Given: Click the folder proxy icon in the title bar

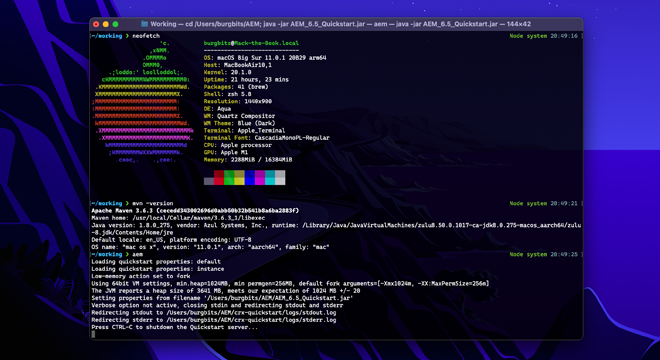Looking at the screenshot, I should coord(144,24).
